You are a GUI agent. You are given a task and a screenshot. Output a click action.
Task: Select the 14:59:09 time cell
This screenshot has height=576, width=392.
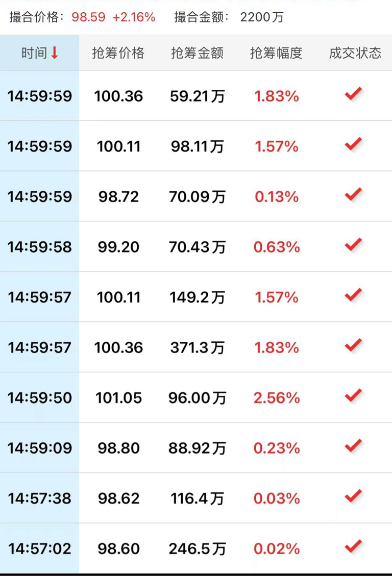pos(40,448)
